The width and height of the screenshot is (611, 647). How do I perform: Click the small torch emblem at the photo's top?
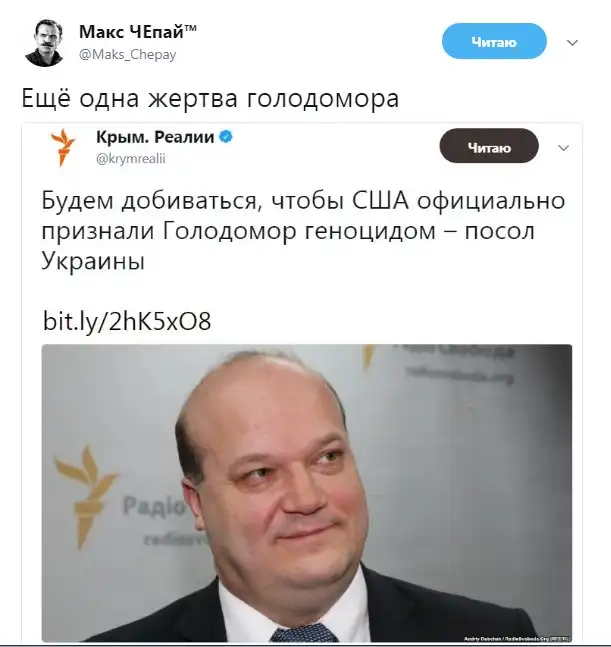(368, 355)
